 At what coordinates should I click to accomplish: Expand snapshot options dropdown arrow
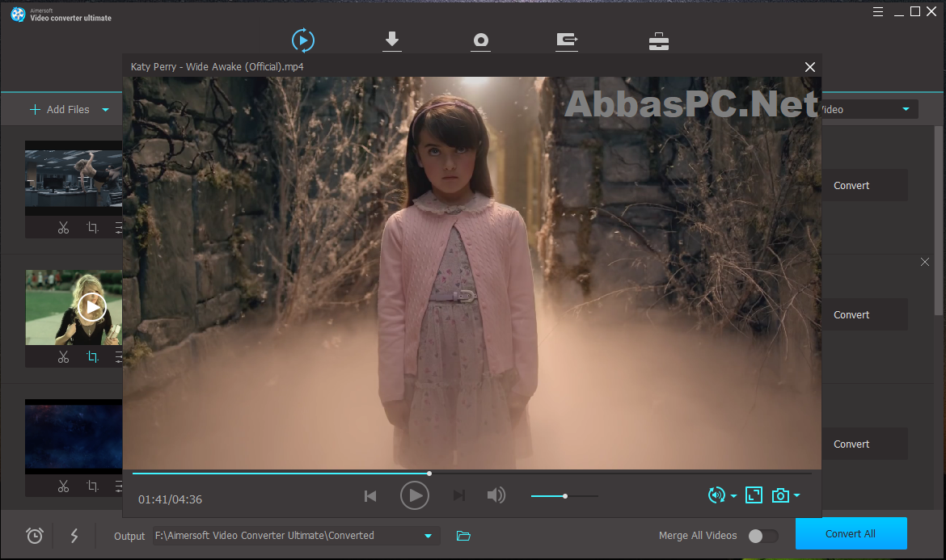(x=797, y=495)
